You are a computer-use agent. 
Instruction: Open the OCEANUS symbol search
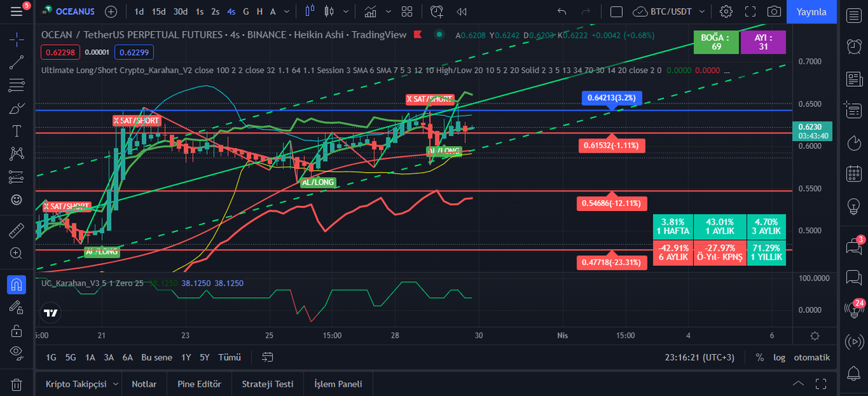tap(70, 12)
